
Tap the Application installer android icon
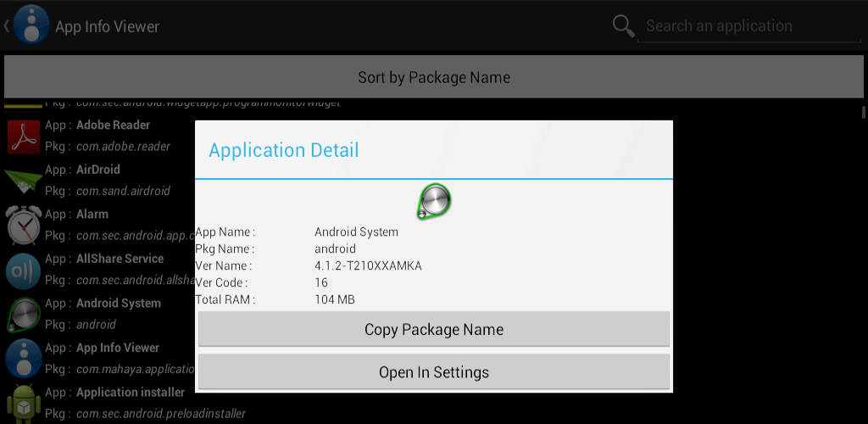(23, 403)
